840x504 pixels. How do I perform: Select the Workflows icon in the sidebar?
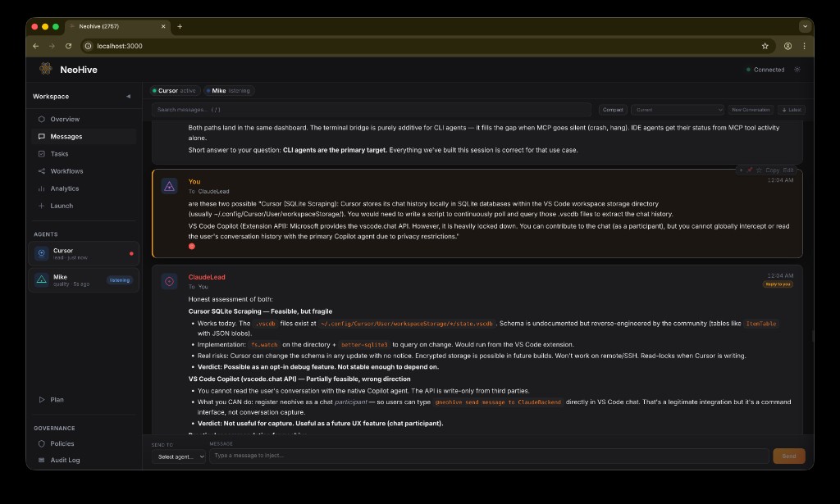coord(41,171)
